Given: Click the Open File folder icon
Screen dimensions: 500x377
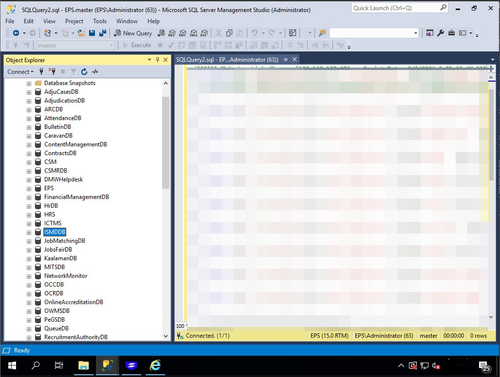Looking at the screenshot, I should (81, 33).
